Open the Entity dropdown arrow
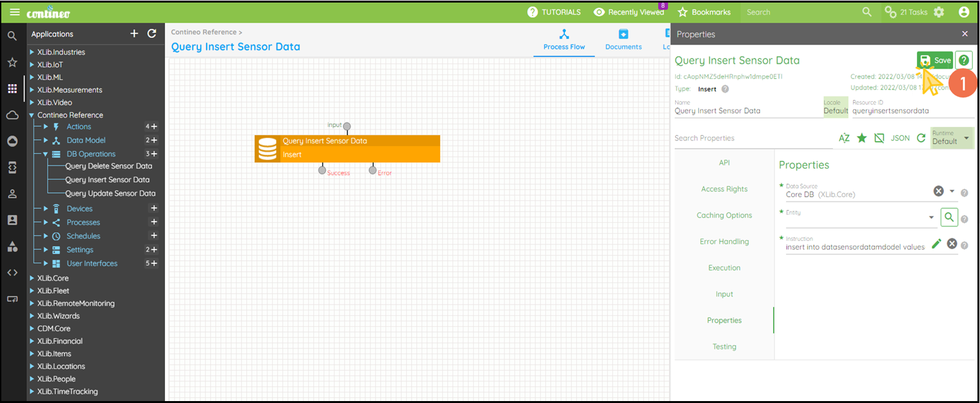Image resolution: width=980 pixels, height=403 pixels. click(x=932, y=218)
